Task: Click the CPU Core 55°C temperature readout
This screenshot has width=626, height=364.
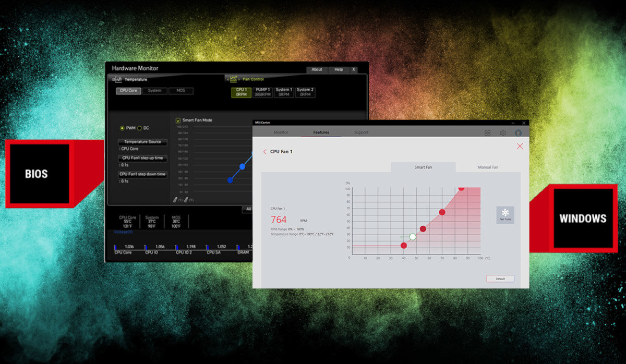Action: coord(128,222)
